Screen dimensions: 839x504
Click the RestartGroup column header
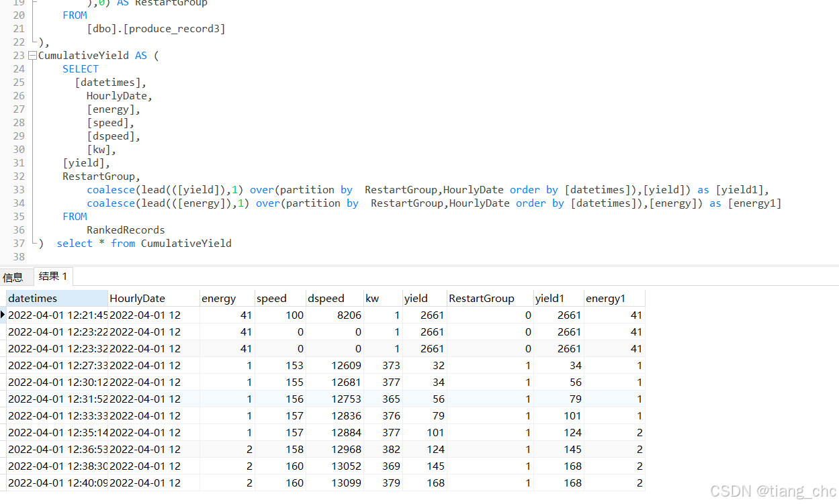click(490, 299)
